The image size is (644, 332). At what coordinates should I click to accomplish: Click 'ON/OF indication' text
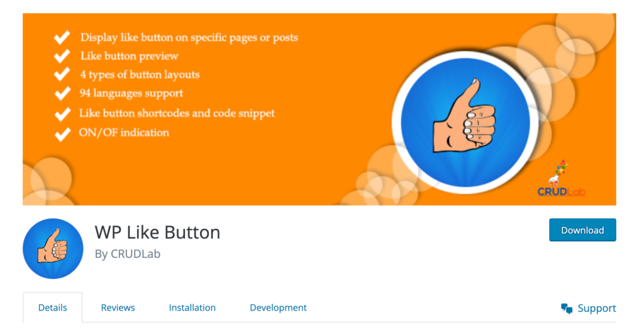click(124, 132)
